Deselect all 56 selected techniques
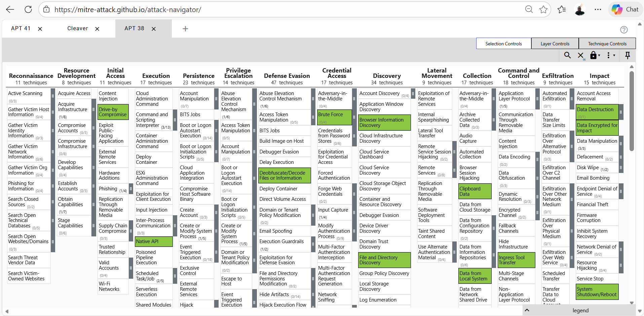 (x=581, y=55)
